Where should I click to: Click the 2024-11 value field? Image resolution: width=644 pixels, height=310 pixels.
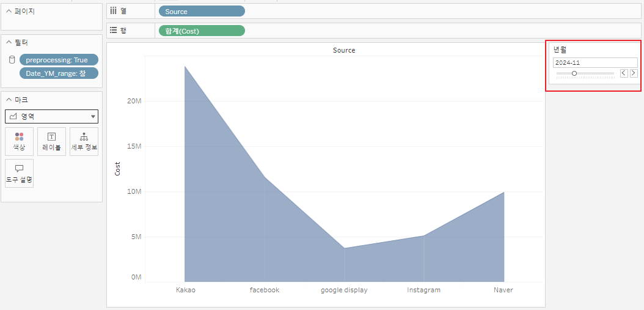(x=595, y=62)
